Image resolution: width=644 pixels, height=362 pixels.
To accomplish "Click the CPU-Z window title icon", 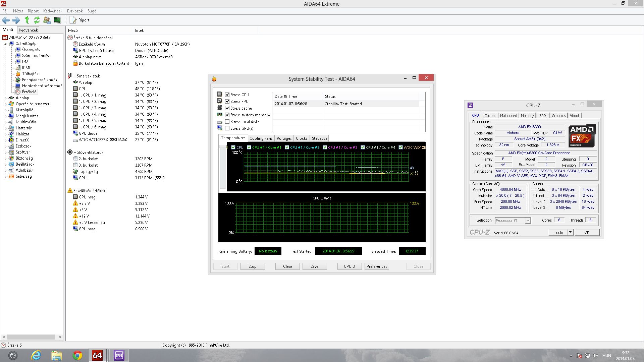I will [x=470, y=105].
